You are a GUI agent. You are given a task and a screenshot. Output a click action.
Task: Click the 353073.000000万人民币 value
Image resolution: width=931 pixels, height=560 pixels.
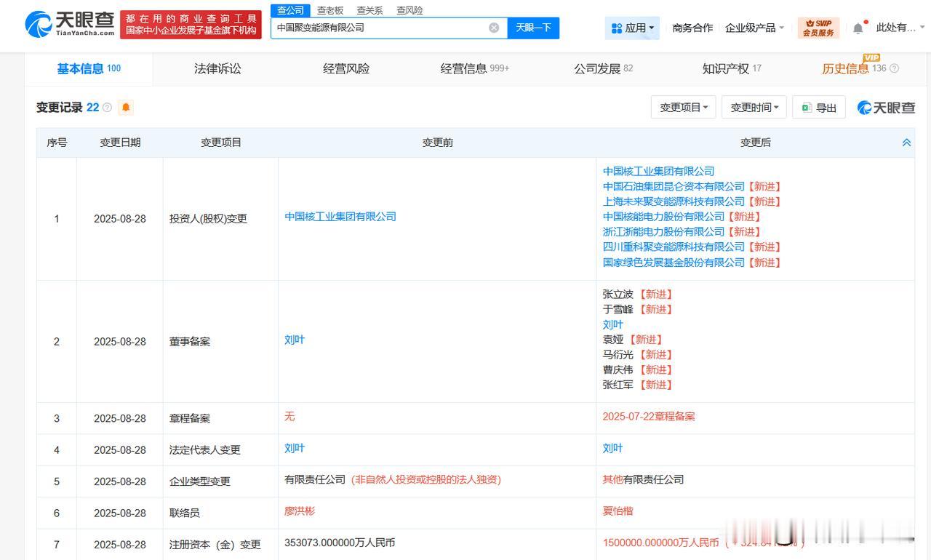(340, 543)
